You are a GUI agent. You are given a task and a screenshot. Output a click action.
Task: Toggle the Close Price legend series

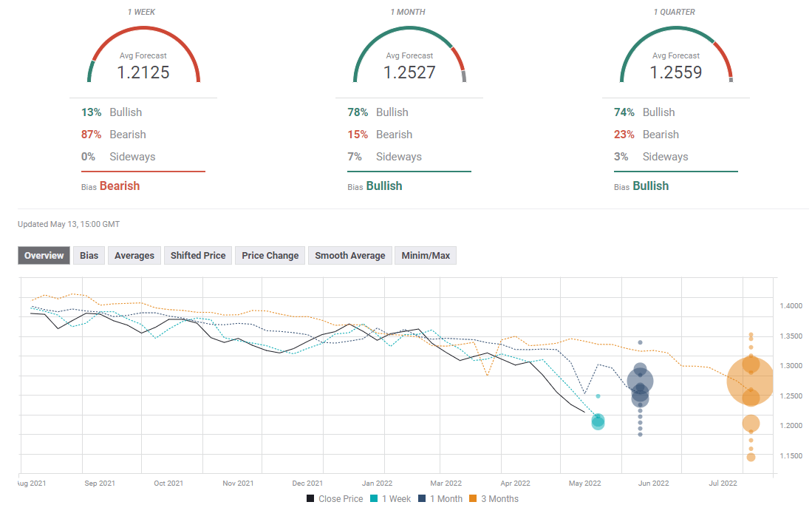335,499
